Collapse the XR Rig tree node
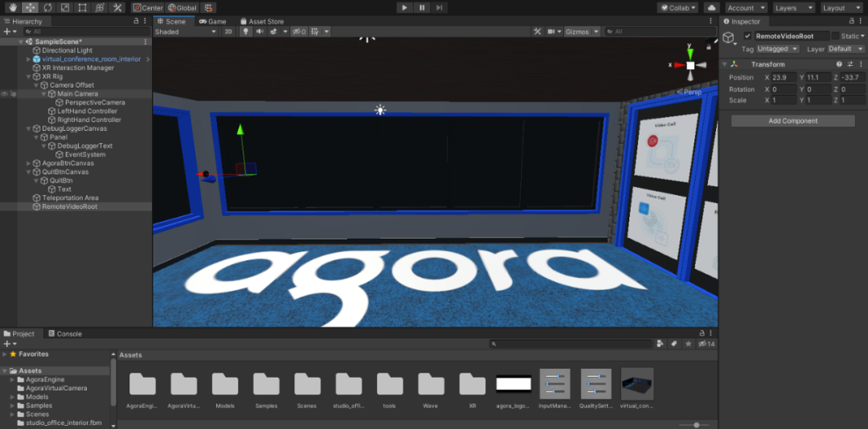The width and height of the screenshot is (868, 429). click(x=29, y=76)
